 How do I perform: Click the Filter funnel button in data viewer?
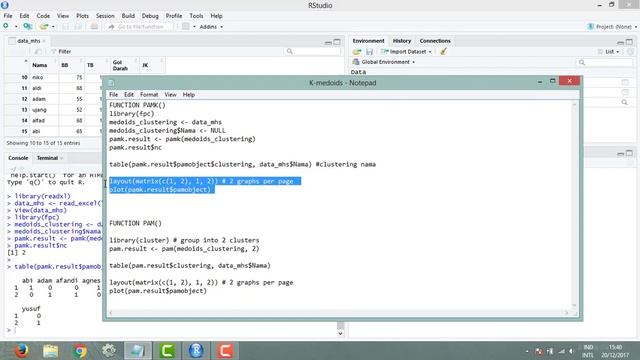(x=61, y=51)
